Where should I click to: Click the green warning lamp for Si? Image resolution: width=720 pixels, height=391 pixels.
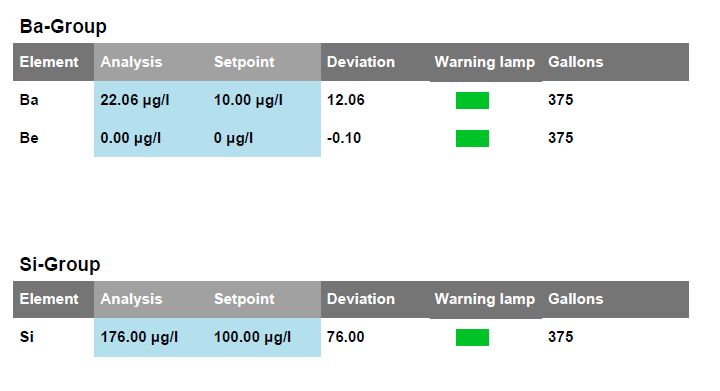(472, 337)
